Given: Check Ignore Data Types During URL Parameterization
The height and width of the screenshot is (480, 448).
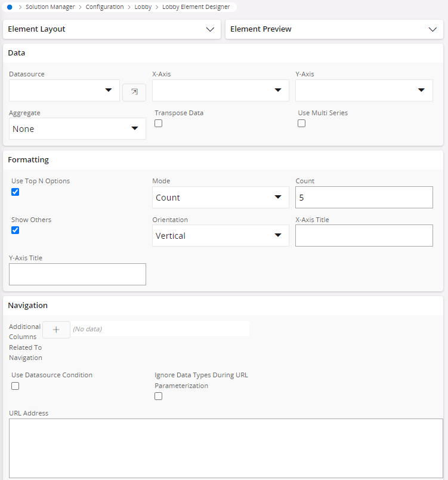Looking at the screenshot, I should 158,396.
